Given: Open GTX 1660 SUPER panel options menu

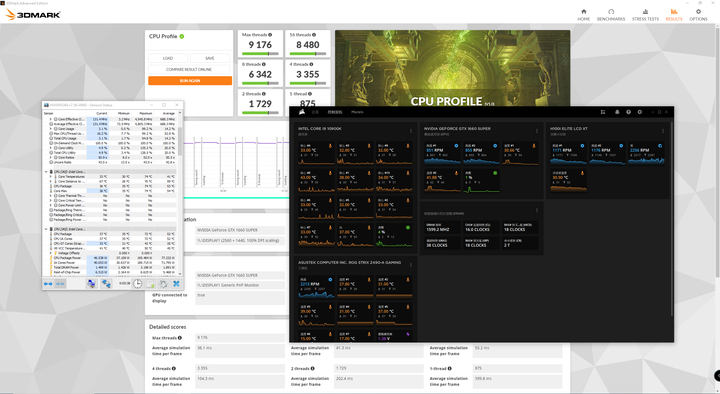Looking at the screenshot, I should (537, 131).
